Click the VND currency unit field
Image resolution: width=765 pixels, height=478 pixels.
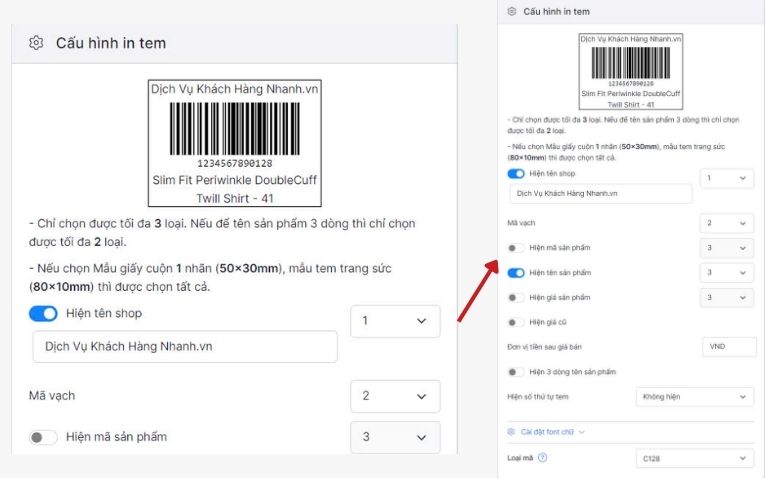tap(729, 347)
